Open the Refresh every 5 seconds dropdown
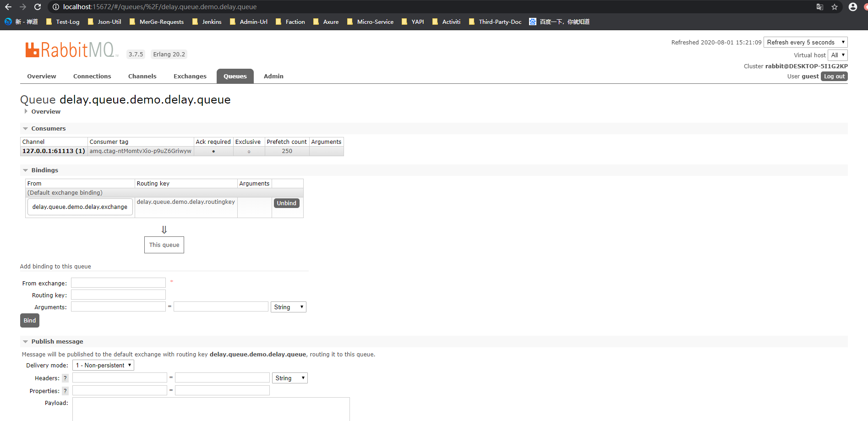 [x=806, y=42]
